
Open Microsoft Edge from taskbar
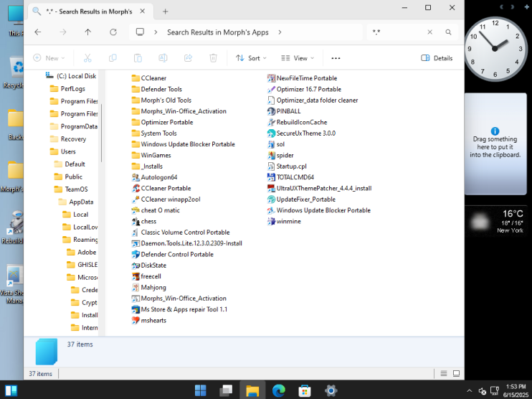(x=279, y=390)
